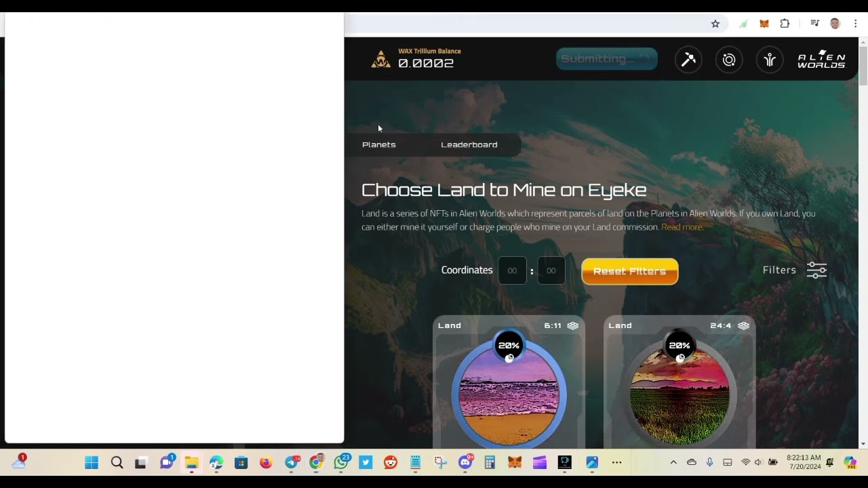Bookmark this page with star icon
This screenshot has width=868, height=488.
715,24
